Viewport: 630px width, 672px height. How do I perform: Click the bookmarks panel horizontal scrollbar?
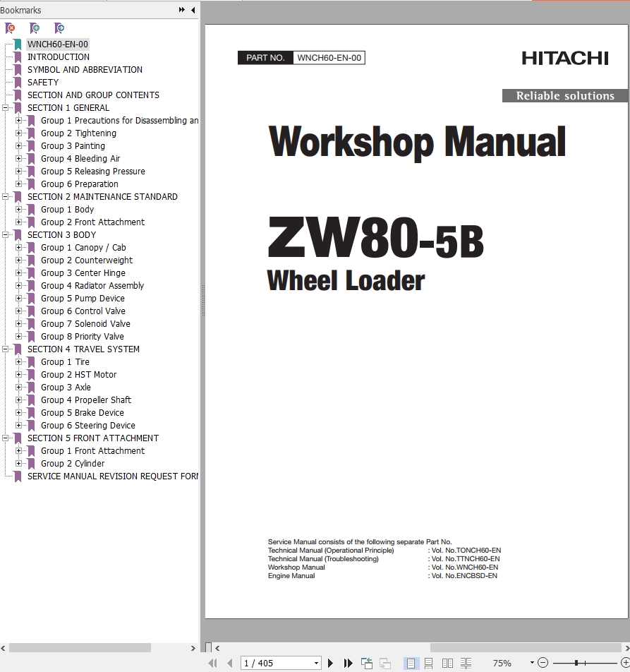(80, 648)
